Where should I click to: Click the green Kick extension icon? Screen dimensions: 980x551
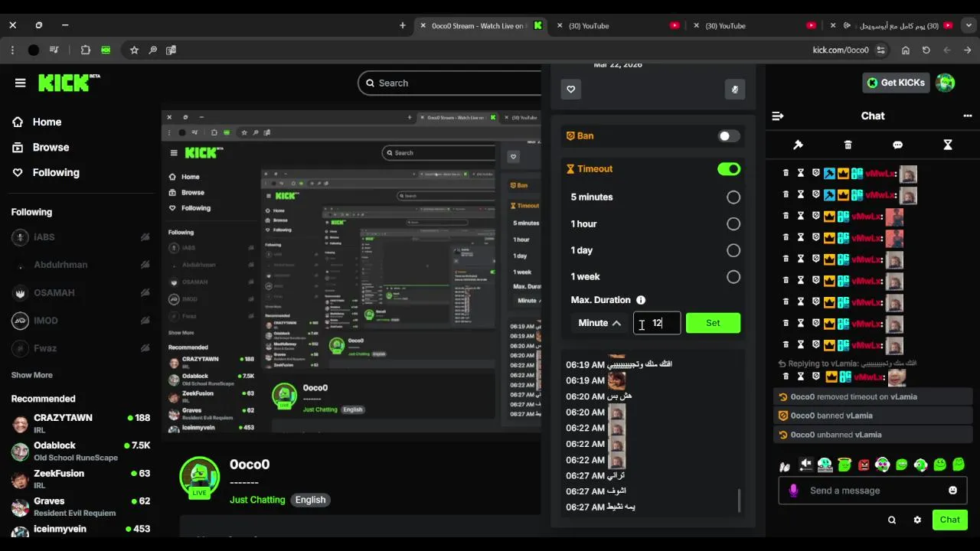coord(106,50)
